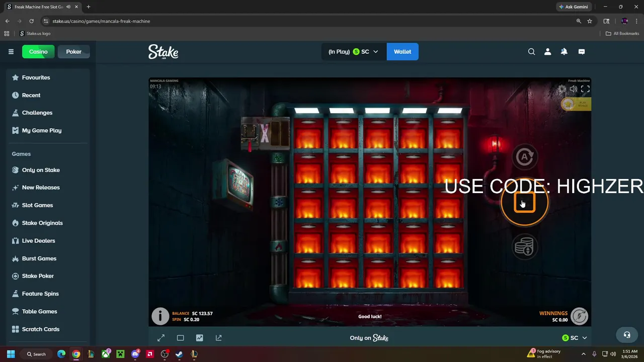Open live stats chart icon

199,338
